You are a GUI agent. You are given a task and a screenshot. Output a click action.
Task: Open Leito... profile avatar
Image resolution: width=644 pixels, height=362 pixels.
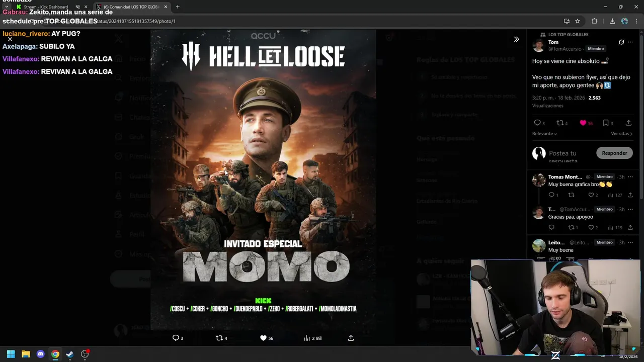pos(539,246)
